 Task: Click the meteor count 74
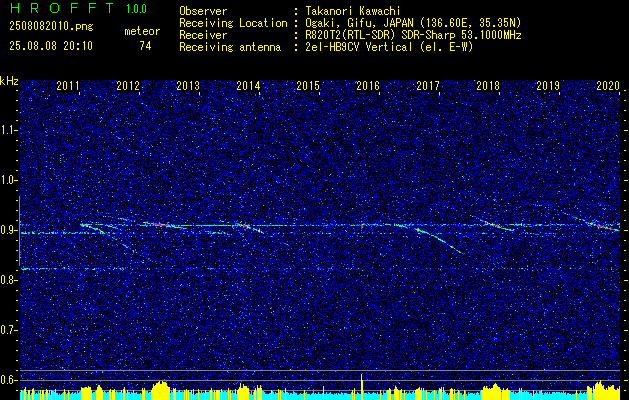[145, 46]
